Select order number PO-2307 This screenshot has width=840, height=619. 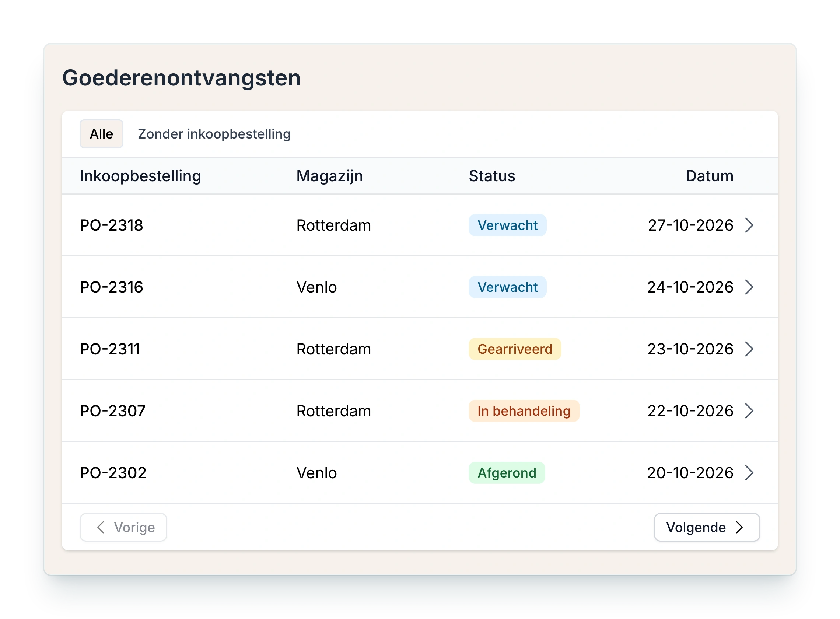point(112,411)
